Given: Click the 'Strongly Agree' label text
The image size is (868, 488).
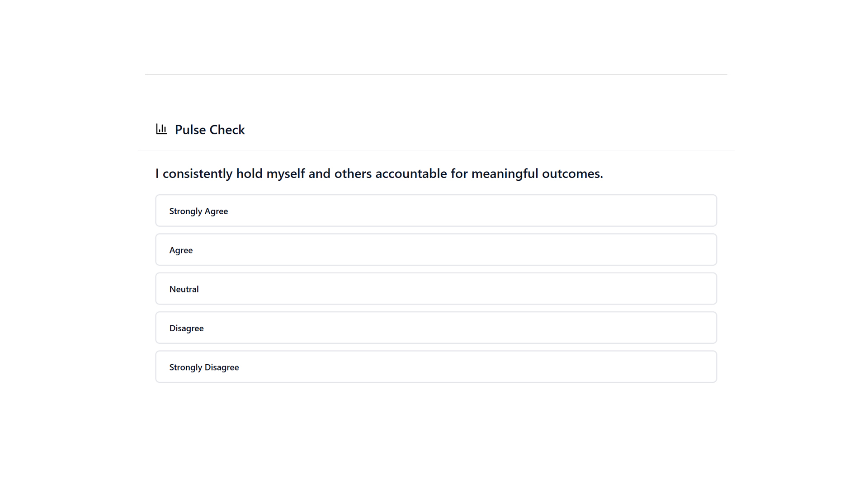Looking at the screenshot, I should point(198,211).
